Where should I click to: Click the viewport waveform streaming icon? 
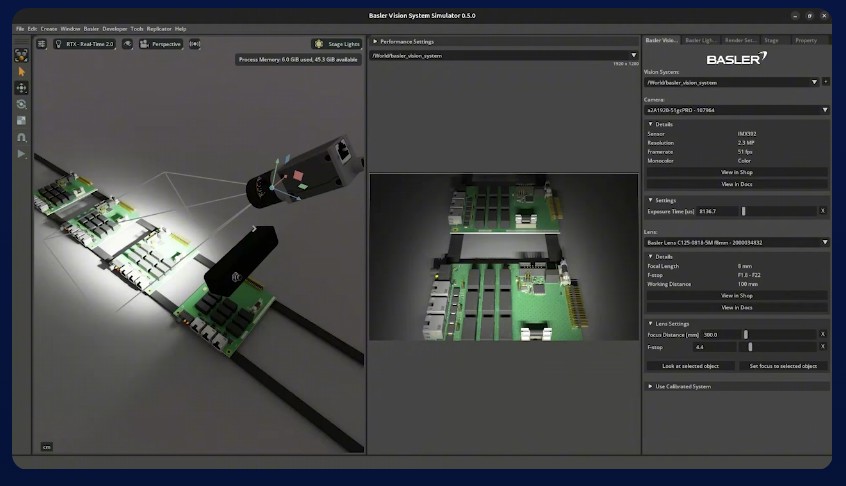click(x=195, y=44)
